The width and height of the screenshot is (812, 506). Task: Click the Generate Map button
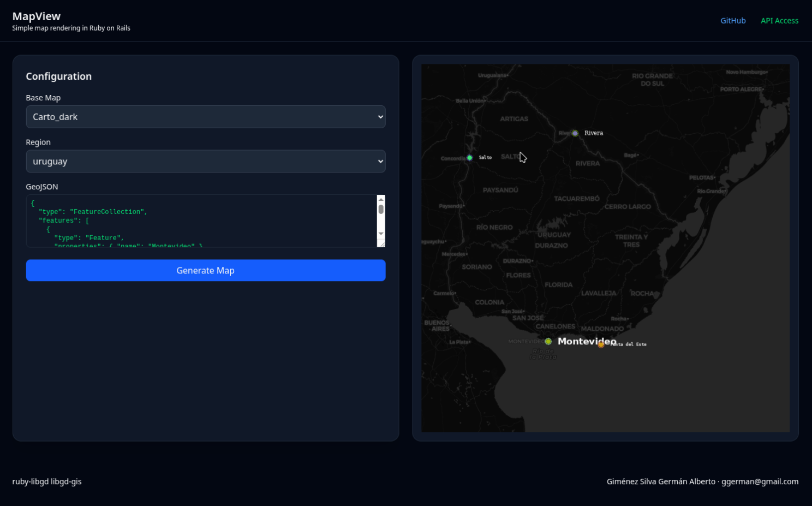point(206,271)
